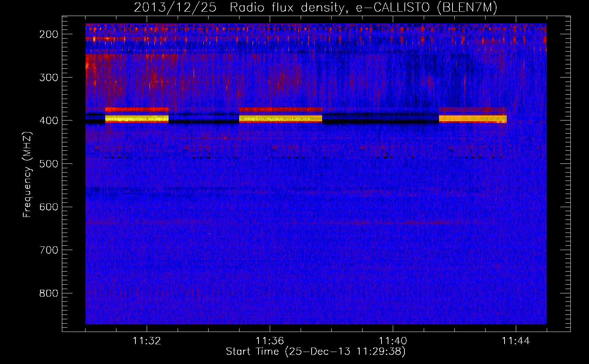
Task: Click the 'Frequency (MHZ)' axis label
Action: point(27,174)
